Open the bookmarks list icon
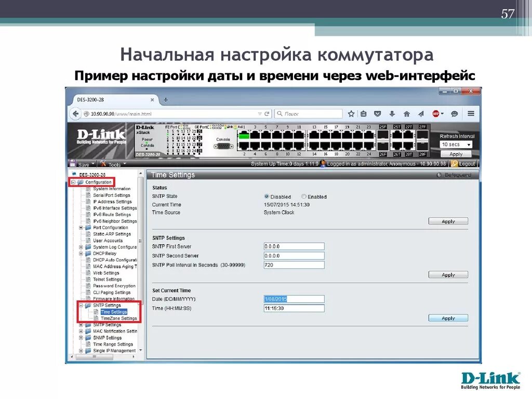Screen dimensions: 532x399 point(363,114)
